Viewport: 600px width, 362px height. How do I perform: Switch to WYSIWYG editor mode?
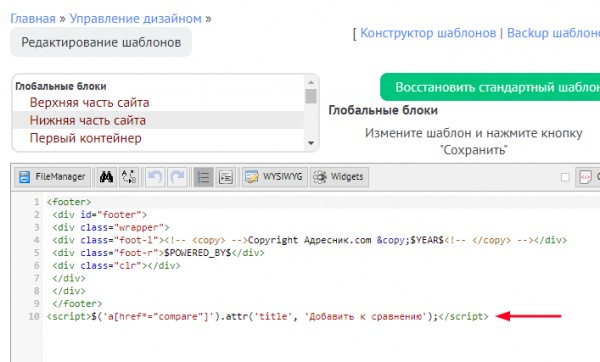[274, 177]
